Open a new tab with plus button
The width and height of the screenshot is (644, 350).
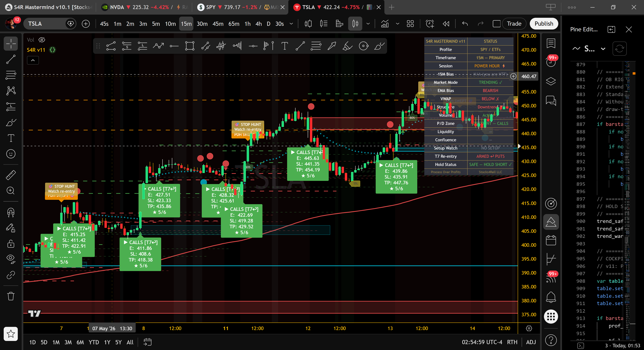click(392, 7)
